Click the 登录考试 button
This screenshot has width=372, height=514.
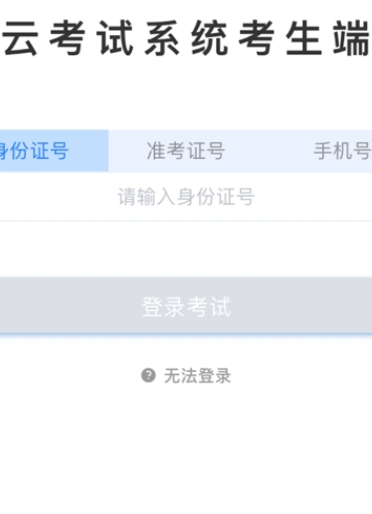point(186,305)
